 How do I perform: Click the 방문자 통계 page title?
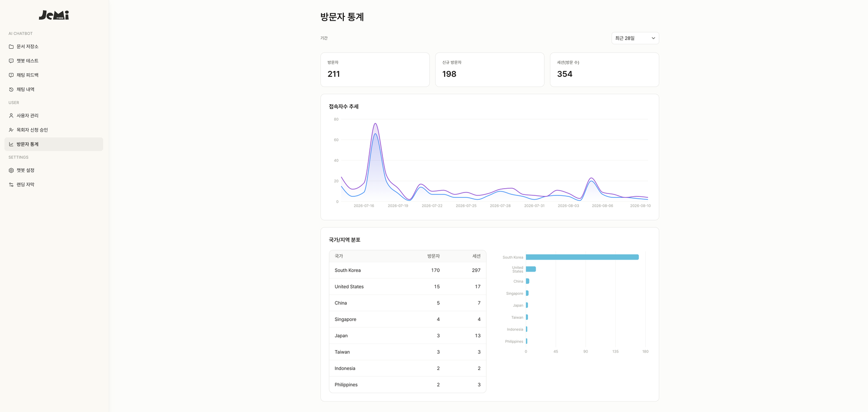click(342, 17)
